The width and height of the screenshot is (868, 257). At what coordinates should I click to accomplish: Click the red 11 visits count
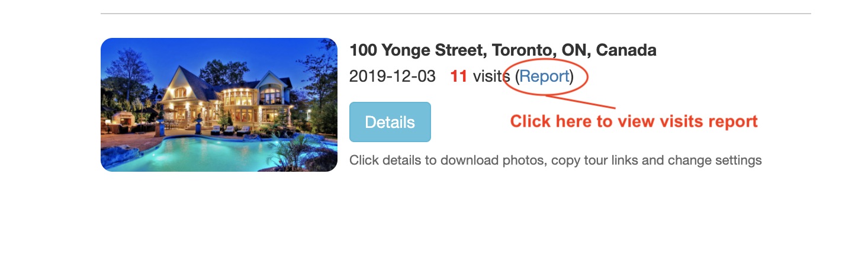[x=459, y=76]
